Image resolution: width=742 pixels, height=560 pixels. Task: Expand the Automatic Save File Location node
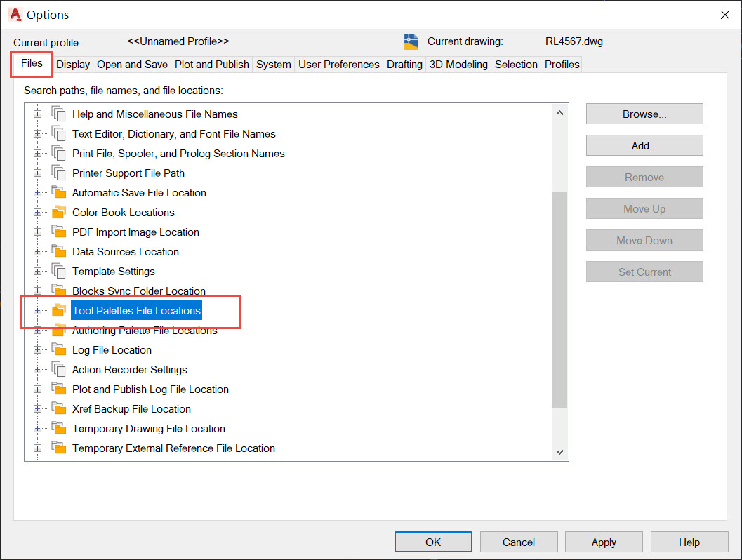pyautogui.click(x=37, y=192)
